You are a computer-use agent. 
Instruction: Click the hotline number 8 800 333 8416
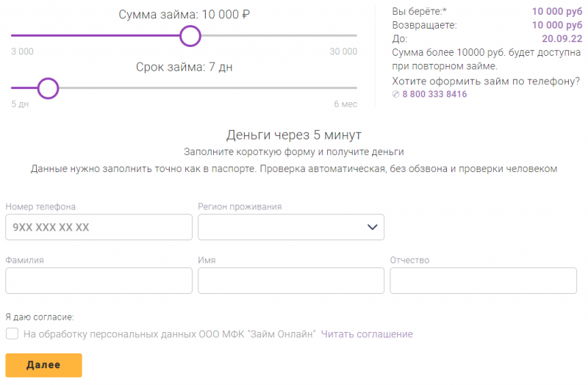coord(435,95)
